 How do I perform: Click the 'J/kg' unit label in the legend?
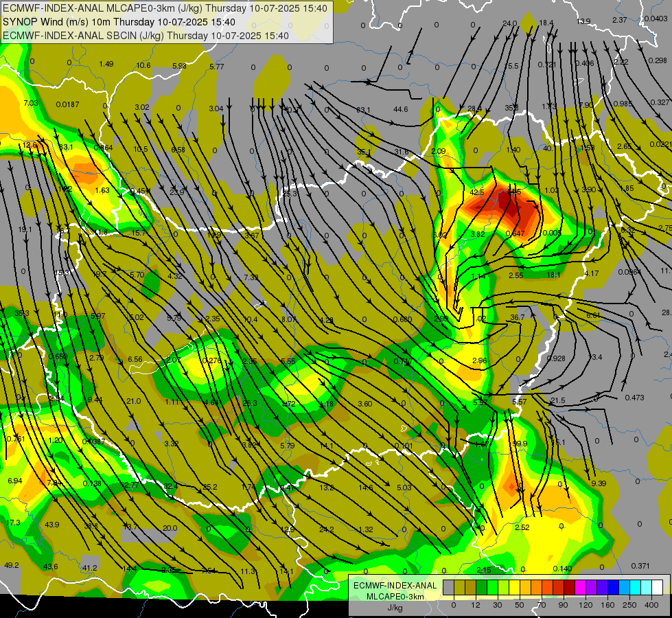click(x=395, y=608)
